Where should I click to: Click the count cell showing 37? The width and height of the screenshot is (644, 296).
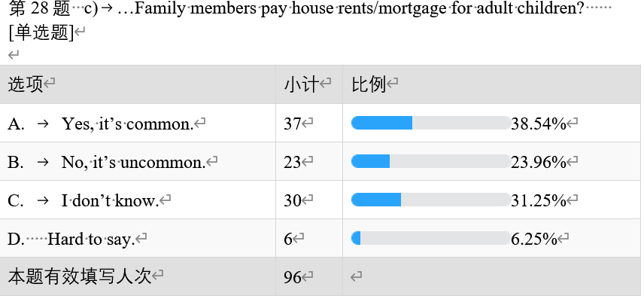coord(309,124)
